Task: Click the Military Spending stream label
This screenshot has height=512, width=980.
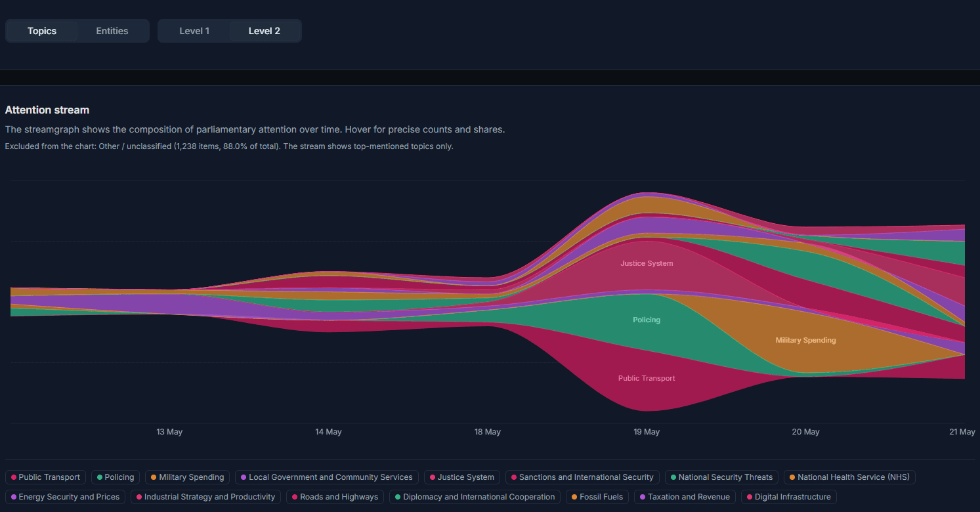Action: (x=805, y=340)
